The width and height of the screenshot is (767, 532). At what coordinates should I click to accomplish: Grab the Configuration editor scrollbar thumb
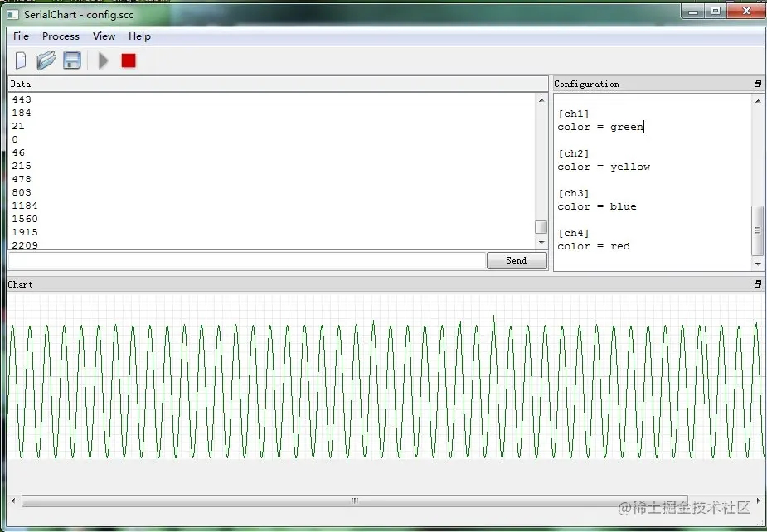(757, 230)
